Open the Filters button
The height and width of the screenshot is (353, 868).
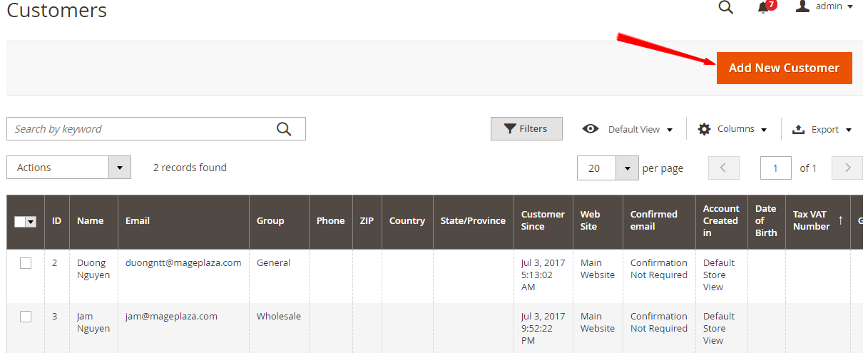tap(526, 129)
